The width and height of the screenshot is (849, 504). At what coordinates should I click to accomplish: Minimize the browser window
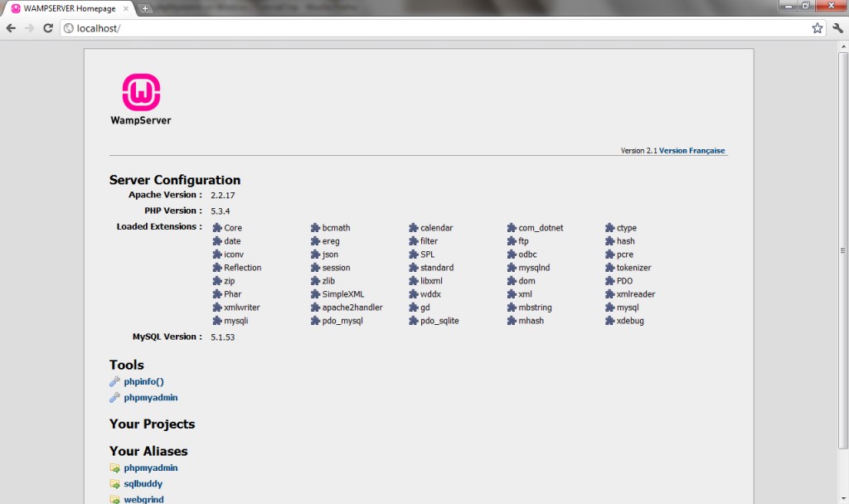[x=788, y=6]
